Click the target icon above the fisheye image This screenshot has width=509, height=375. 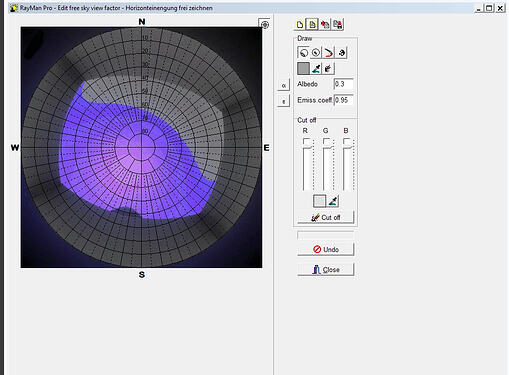[265, 25]
